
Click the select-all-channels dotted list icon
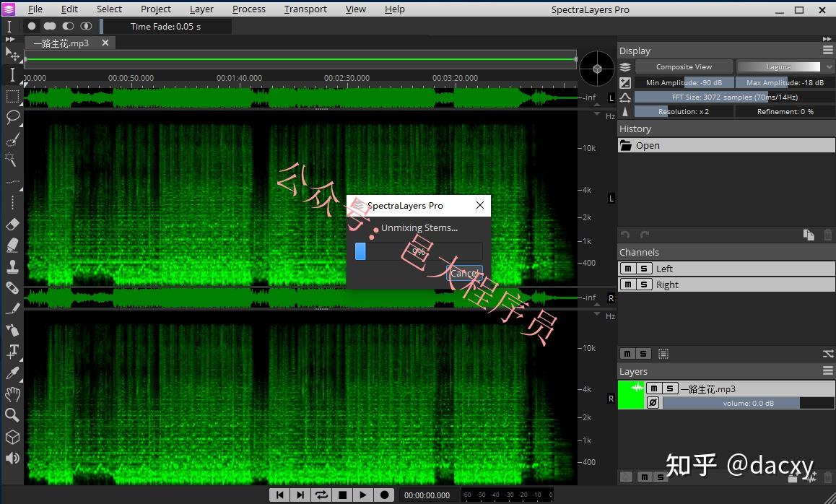pos(663,354)
